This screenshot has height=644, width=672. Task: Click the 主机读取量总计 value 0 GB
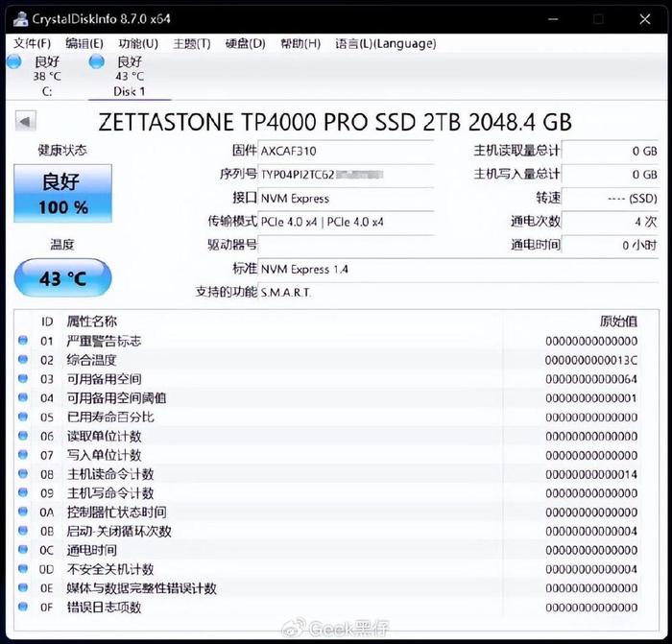coord(611,152)
